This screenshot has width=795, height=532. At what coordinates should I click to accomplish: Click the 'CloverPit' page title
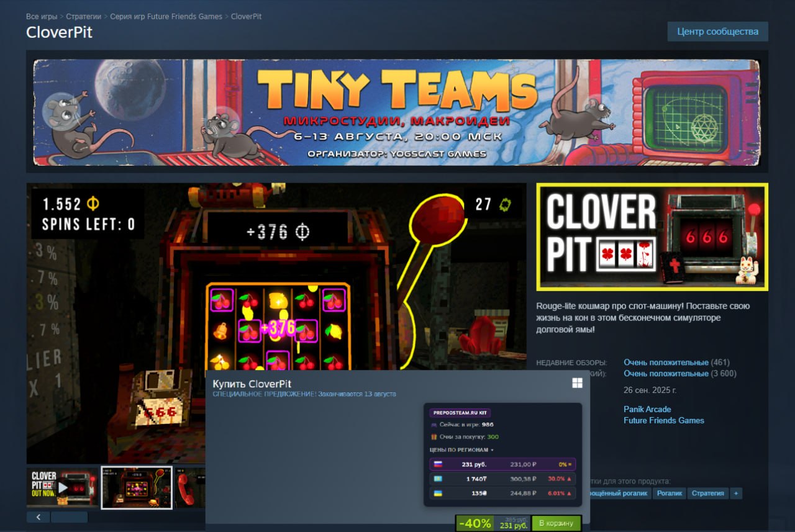(x=59, y=32)
